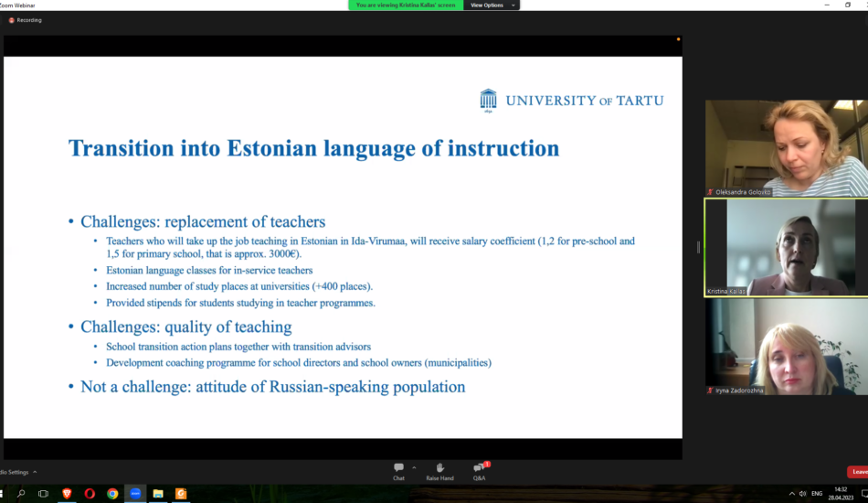Switch to Zoom in the taskbar
The width and height of the screenshot is (868, 503).
(135, 494)
